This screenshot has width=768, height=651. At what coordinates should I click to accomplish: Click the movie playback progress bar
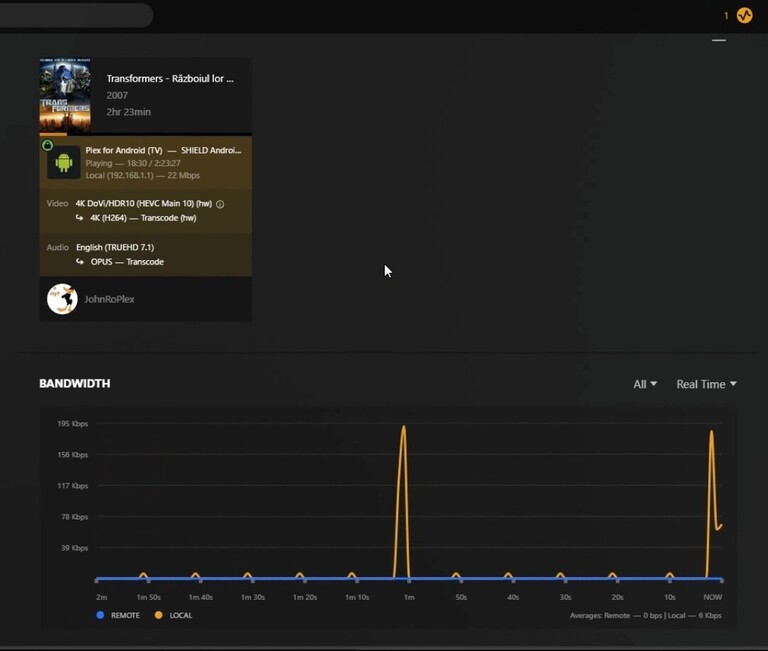tap(145, 134)
